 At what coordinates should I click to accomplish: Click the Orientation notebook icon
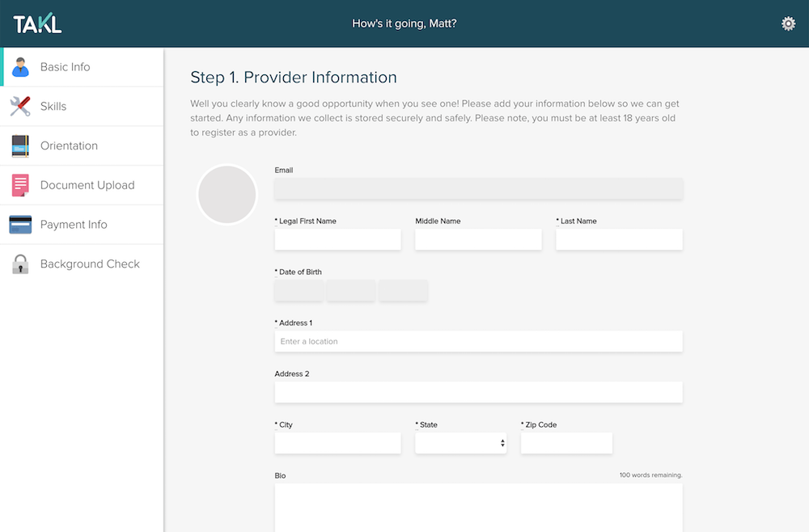(x=21, y=146)
